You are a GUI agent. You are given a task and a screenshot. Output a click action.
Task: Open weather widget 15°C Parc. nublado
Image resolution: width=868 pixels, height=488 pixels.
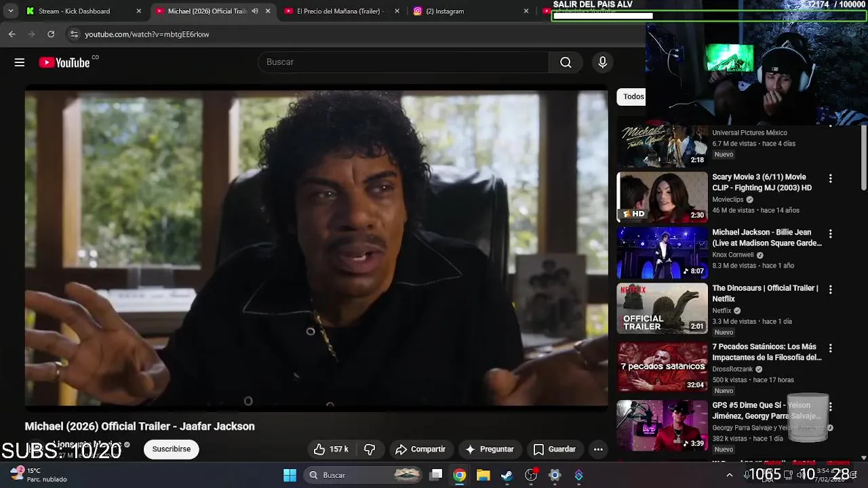coord(38,475)
